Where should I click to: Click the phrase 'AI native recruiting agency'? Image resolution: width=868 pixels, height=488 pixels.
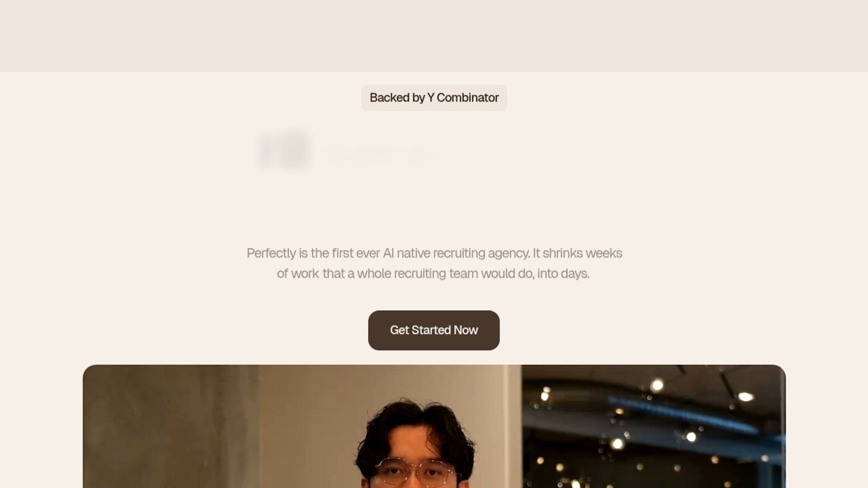click(456, 253)
